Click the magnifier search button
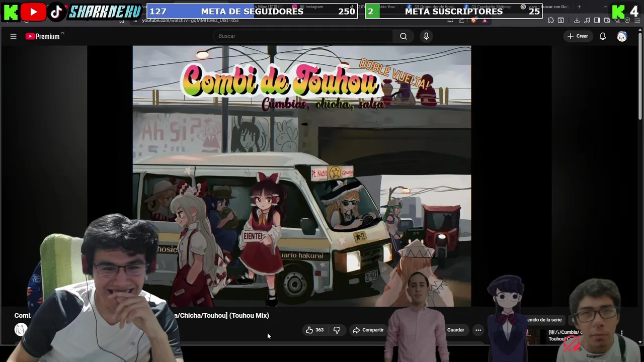This screenshot has width=644, height=362. [404, 36]
